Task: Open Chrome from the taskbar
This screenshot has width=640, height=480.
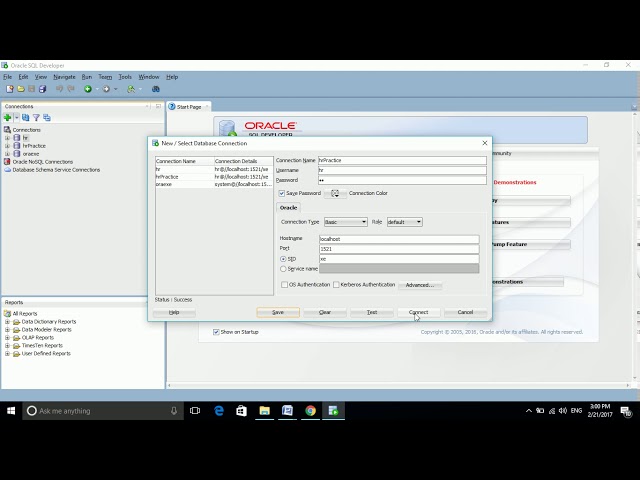Action: click(x=310, y=411)
